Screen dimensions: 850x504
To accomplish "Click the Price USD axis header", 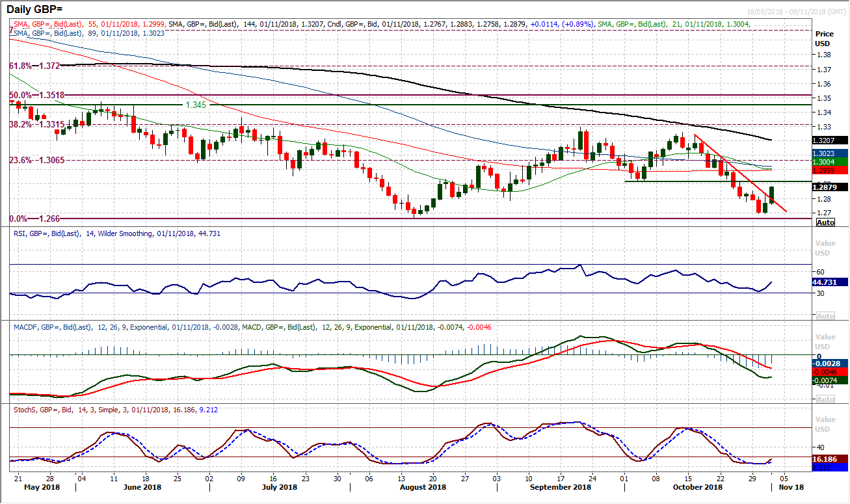I will click(825, 38).
